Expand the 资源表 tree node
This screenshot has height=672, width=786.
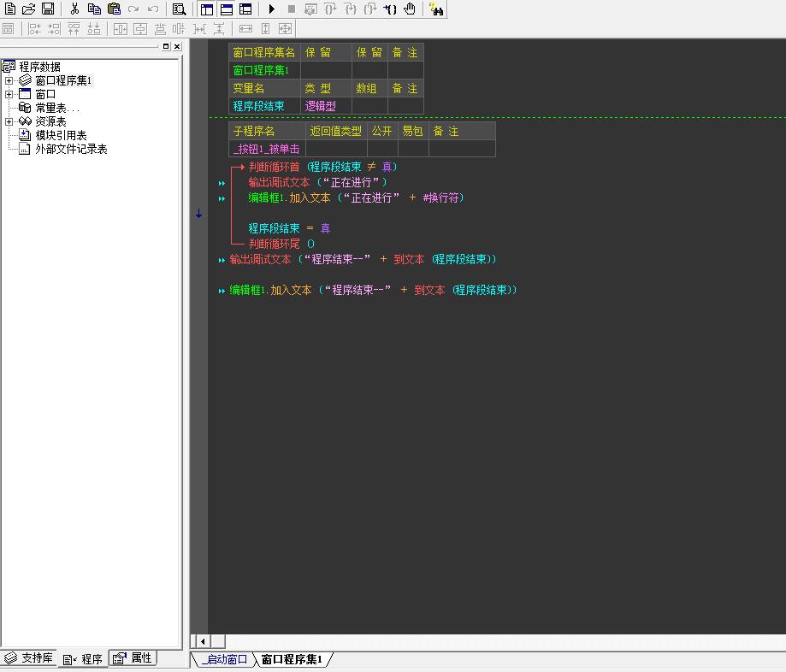pos(9,121)
